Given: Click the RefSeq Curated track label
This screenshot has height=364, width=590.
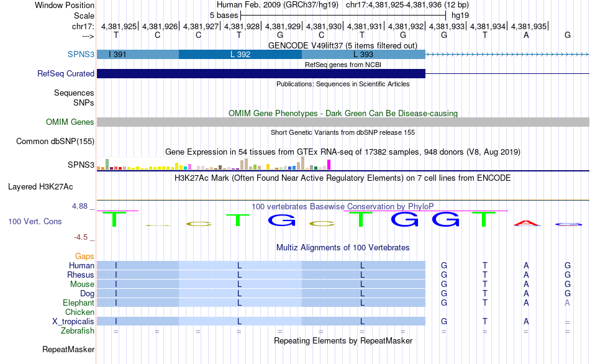Looking at the screenshot, I should coord(66,73).
